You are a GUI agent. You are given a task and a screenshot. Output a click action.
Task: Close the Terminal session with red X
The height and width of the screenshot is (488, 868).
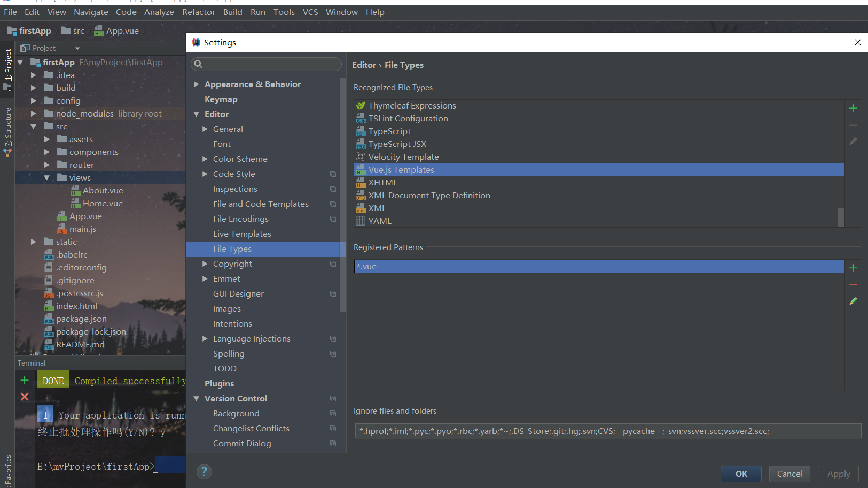24,397
